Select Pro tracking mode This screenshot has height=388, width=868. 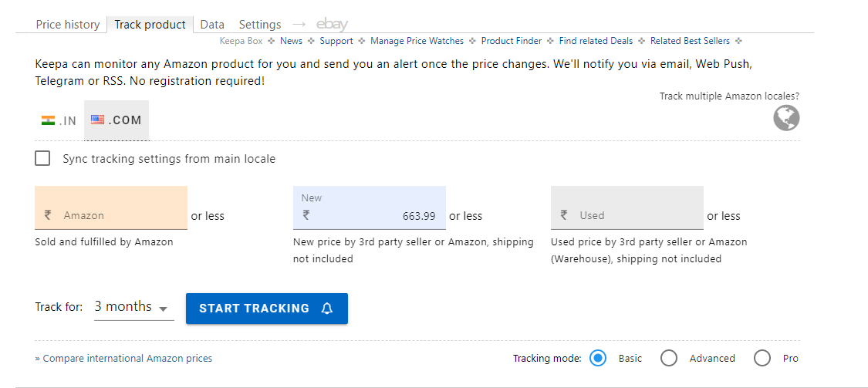pyautogui.click(x=762, y=358)
